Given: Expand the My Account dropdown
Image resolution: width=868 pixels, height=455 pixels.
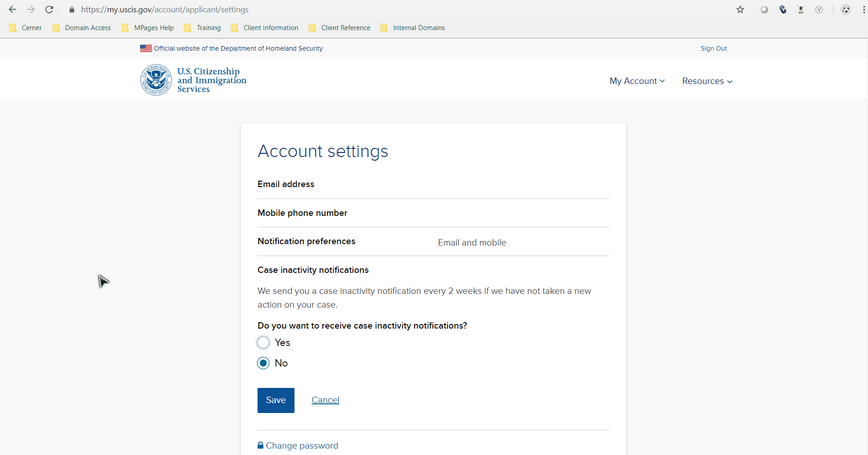Looking at the screenshot, I should (x=637, y=81).
